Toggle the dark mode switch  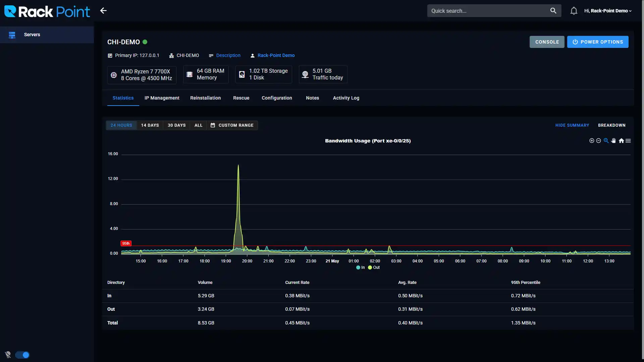click(x=22, y=355)
